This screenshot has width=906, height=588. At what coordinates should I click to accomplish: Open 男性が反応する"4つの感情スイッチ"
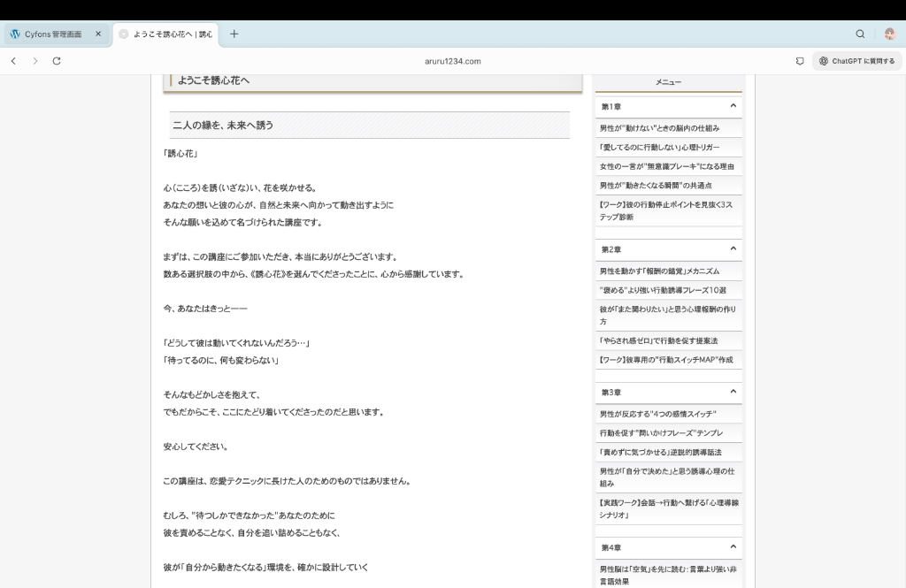pos(657,414)
